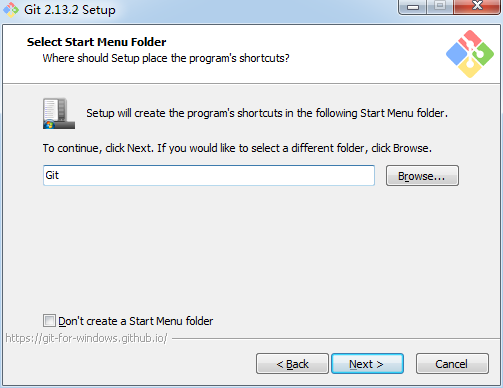Image resolution: width=503 pixels, height=388 pixels.
Task: Go back to the previous setup page
Action: 292,364
